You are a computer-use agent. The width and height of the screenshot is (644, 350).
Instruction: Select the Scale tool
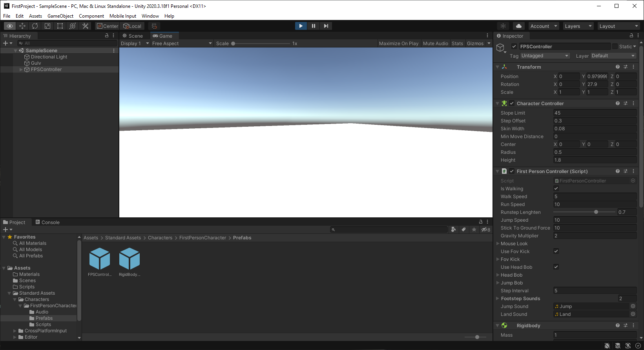(x=47, y=26)
